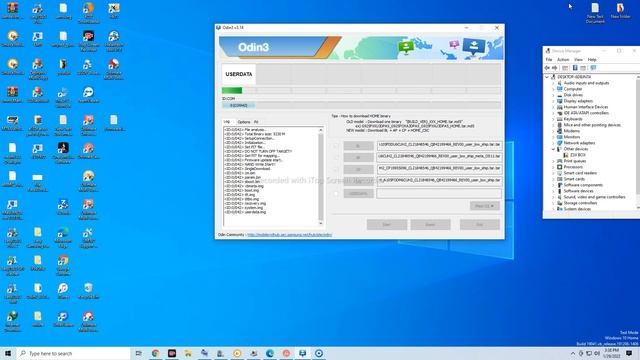Click the CP button in Odin
This screenshot has height=360, width=640.
358,169
